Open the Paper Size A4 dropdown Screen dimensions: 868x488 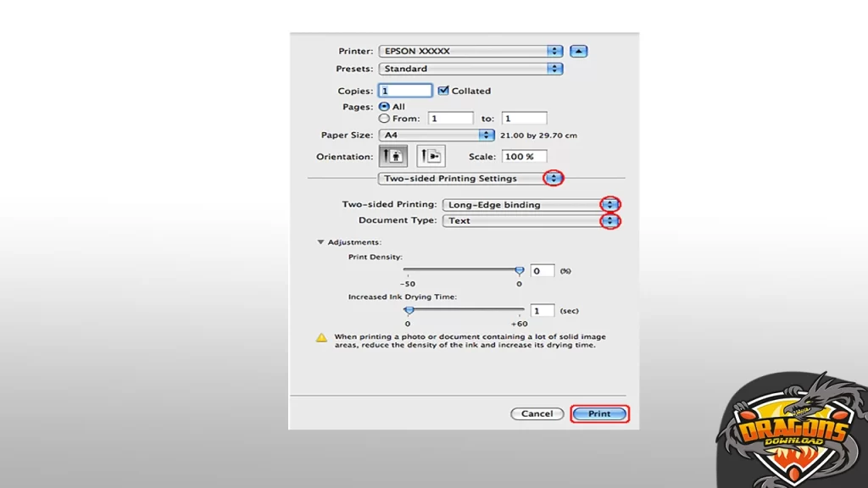[x=437, y=135]
